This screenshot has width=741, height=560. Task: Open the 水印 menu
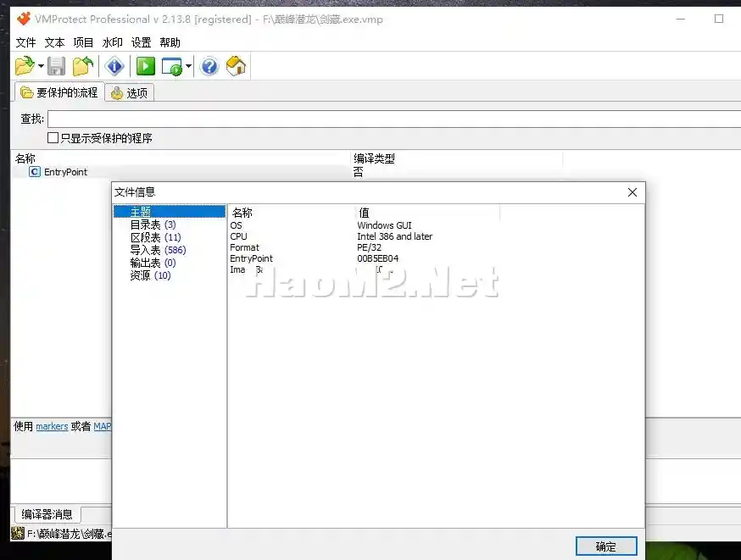click(x=112, y=42)
